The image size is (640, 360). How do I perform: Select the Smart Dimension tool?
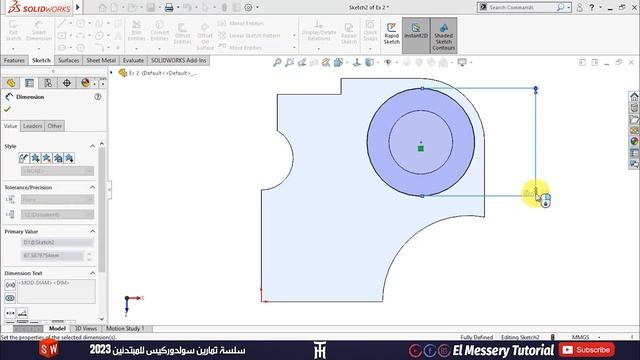click(x=39, y=31)
